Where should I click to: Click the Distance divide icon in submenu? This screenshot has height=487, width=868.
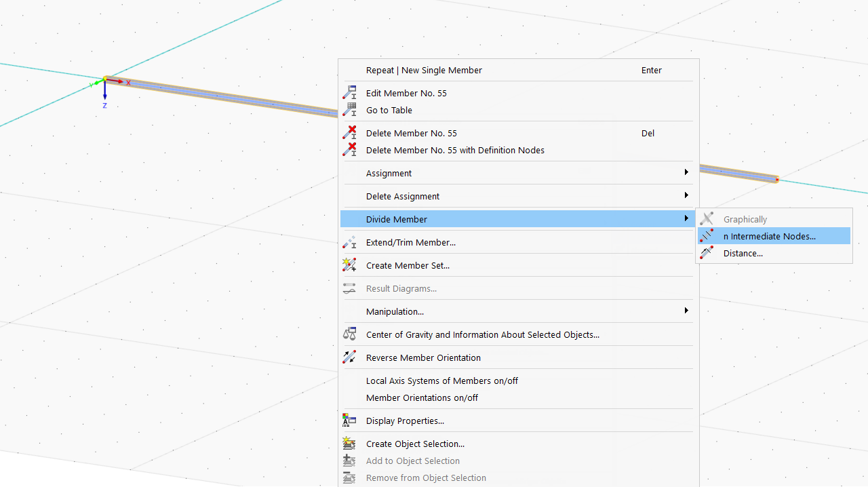(707, 252)
